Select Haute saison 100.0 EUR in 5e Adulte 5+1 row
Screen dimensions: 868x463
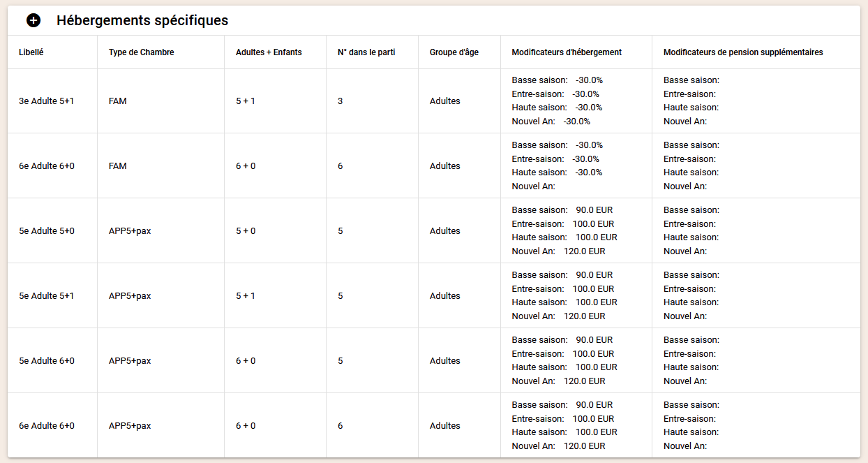tap(564, 302)
